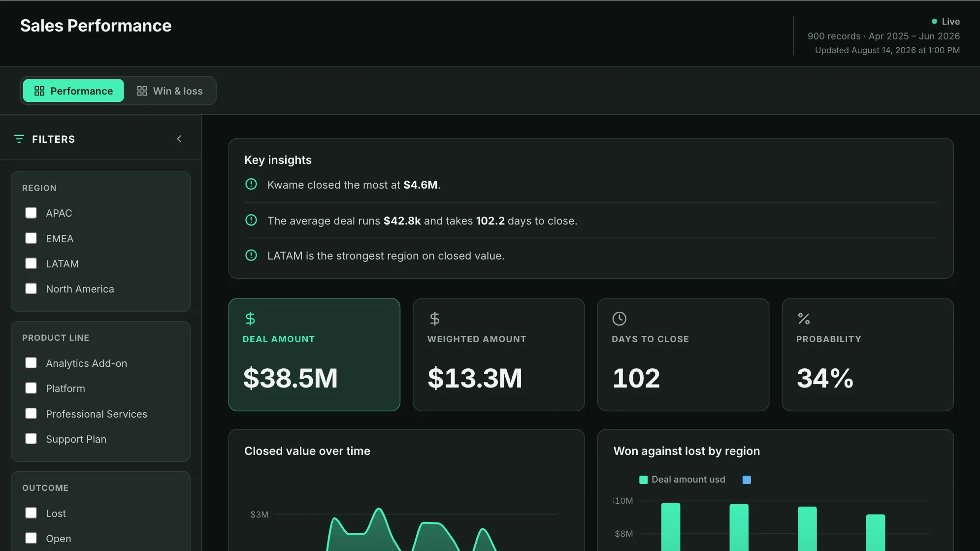The height and width of the screenshot is (551, 980).
Task: Switch to the Performance tab
Action: click(73, 91)
